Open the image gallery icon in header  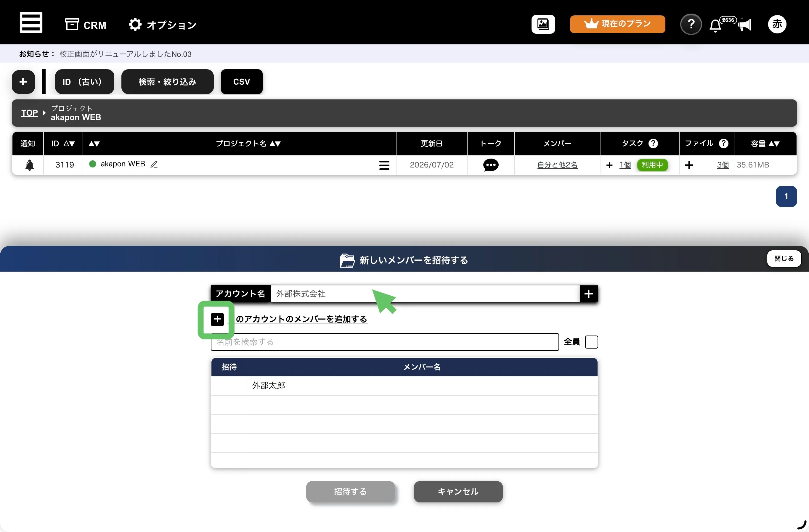[543, 24]
